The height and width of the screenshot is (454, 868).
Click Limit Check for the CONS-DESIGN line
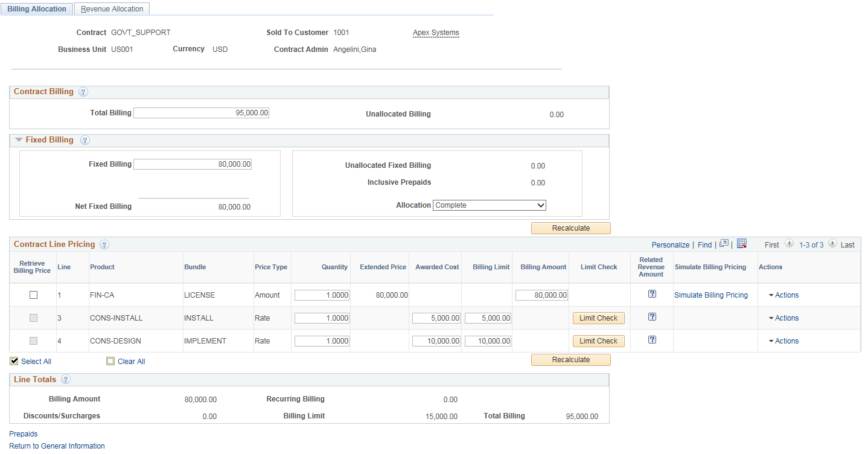[x=598, y=340]
